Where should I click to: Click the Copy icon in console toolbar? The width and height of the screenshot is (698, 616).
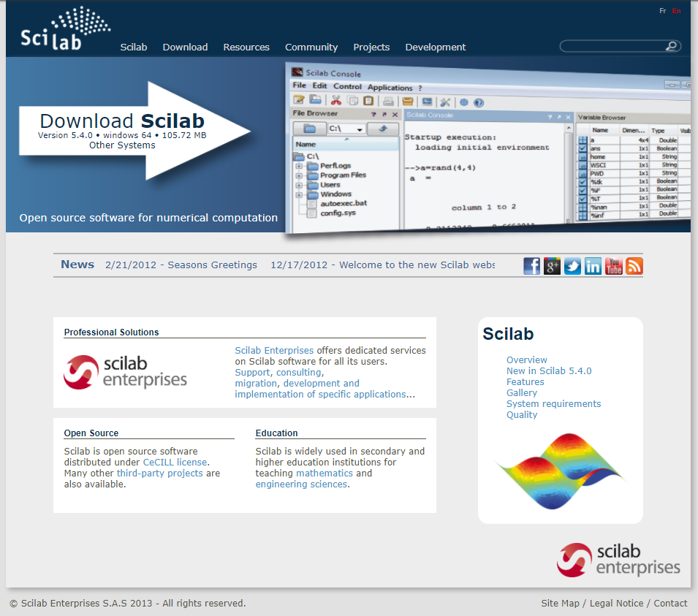(x=352, y=101)
